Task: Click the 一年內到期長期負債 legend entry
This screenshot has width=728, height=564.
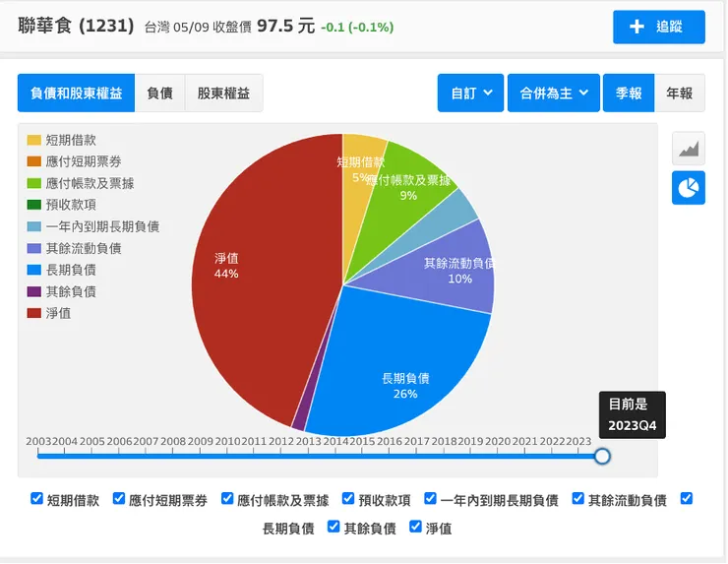Action: coord(93,226)
